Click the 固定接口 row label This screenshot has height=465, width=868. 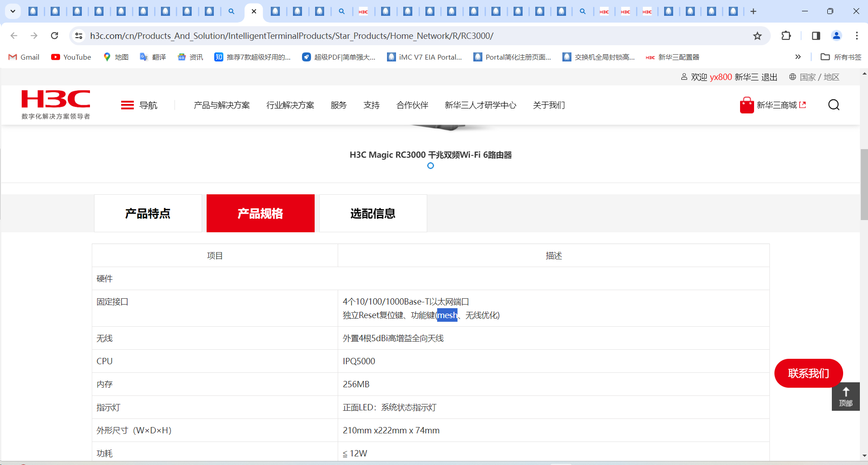(x=113, y=301)
